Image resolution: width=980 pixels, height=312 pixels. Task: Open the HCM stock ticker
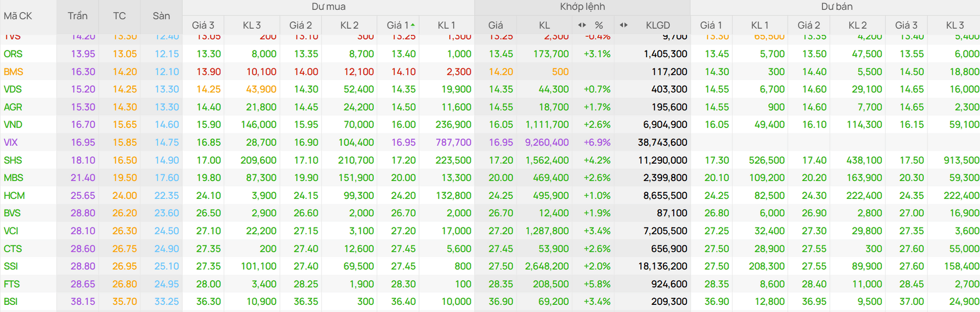coord(14,196)
